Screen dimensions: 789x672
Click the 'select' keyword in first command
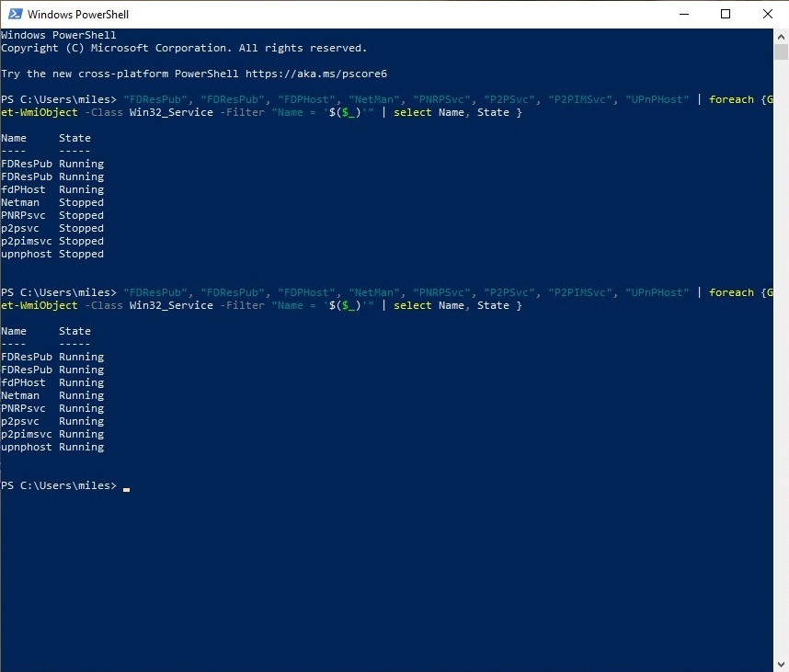pos(413,113)
